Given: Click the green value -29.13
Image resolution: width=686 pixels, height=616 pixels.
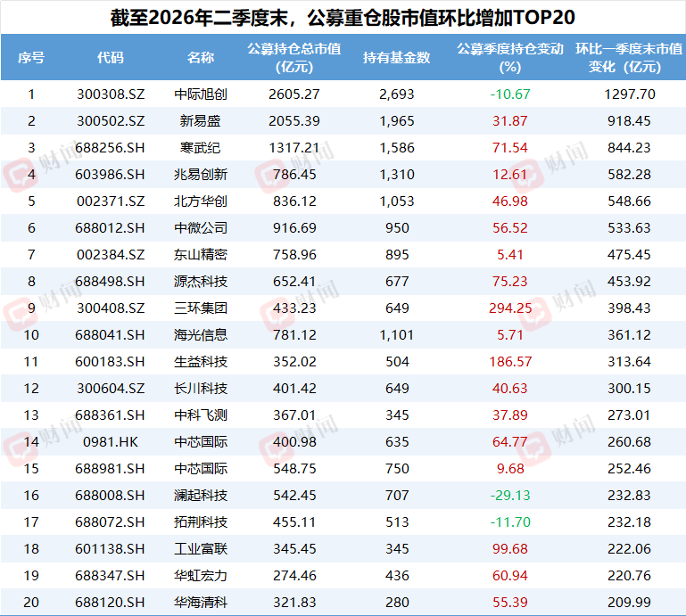Looking at the screenshot, I should (x=510, y=496).
